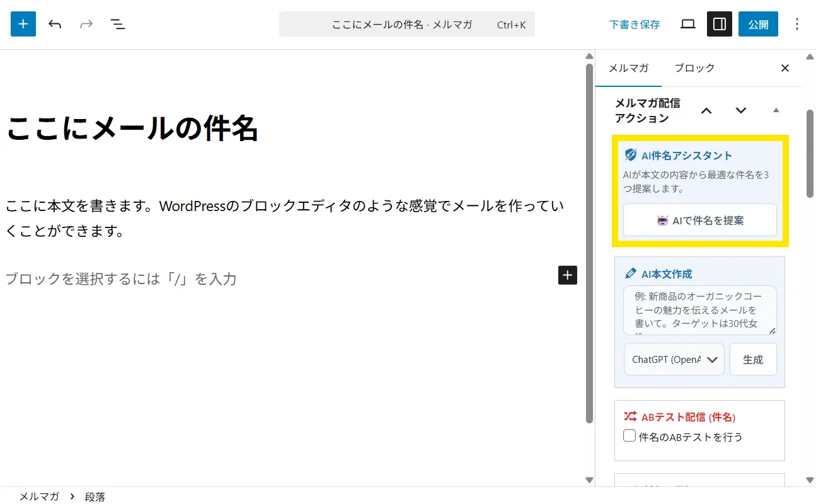Click the redo arrow icon
Image resolution: width=816 pixels, height=504 pixels.
point(86,25)
